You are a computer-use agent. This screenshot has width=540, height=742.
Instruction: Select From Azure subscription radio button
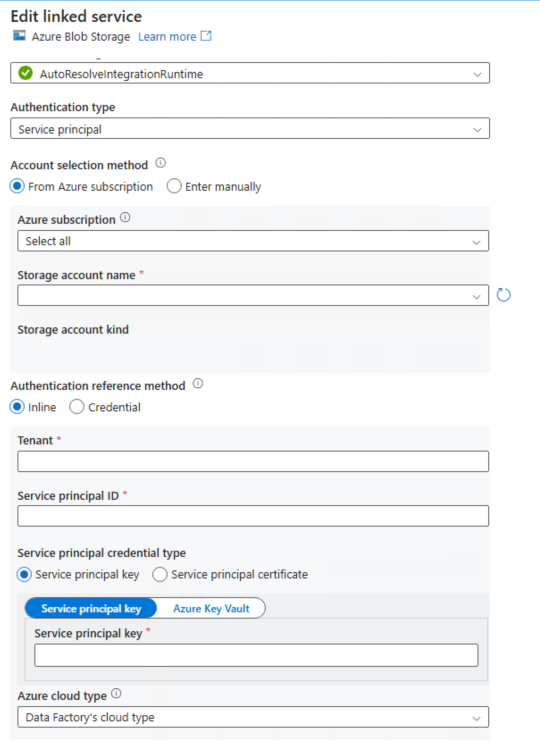[17, 186]
